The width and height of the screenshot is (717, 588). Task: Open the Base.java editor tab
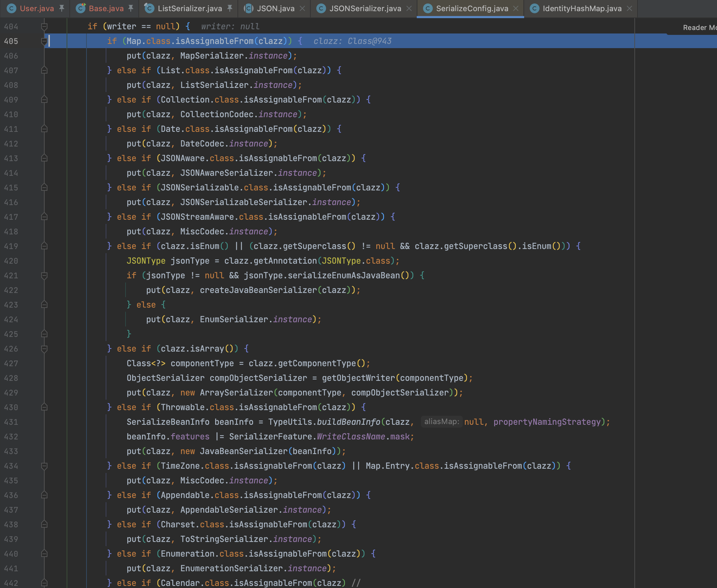click(106, 8)
